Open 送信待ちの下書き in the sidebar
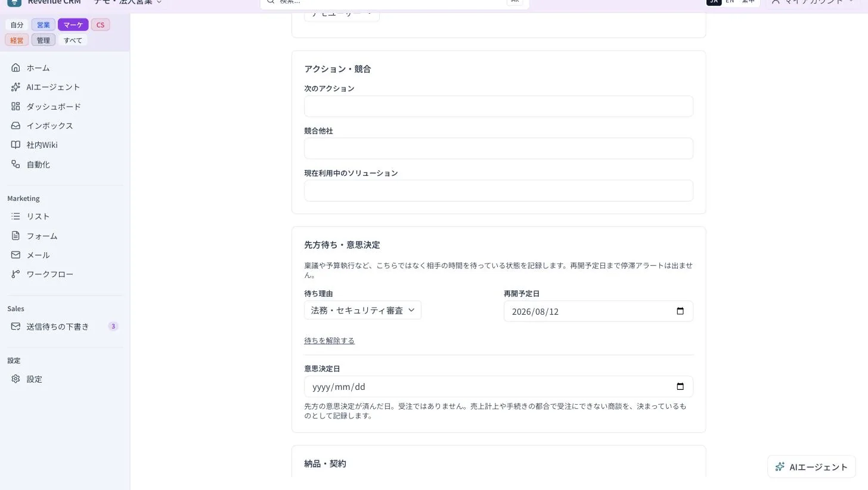Image resolution: width=868 pixels, height=490 pixels. (64, 327)
